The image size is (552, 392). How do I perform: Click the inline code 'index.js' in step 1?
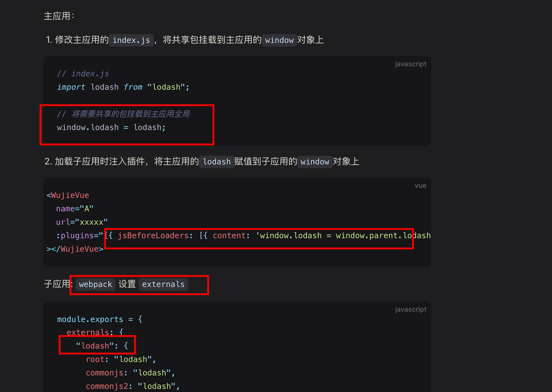[x=131, y=40]
